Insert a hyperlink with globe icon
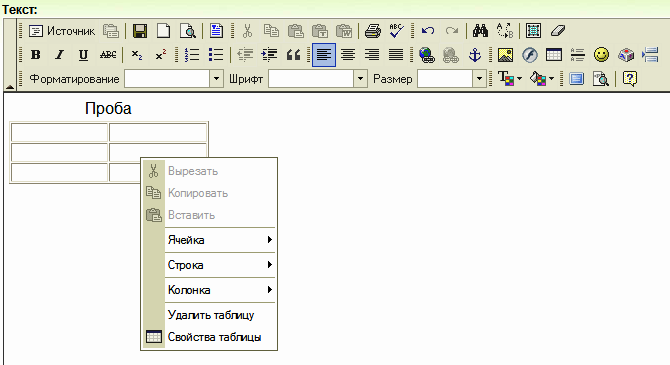Screen dimensions: 670x365 [427, 55]
